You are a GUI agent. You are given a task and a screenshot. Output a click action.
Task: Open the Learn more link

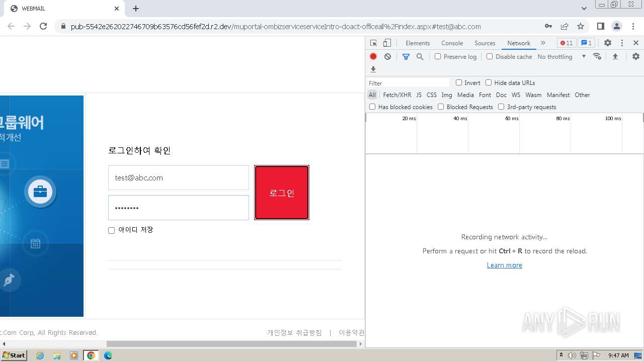504,265
